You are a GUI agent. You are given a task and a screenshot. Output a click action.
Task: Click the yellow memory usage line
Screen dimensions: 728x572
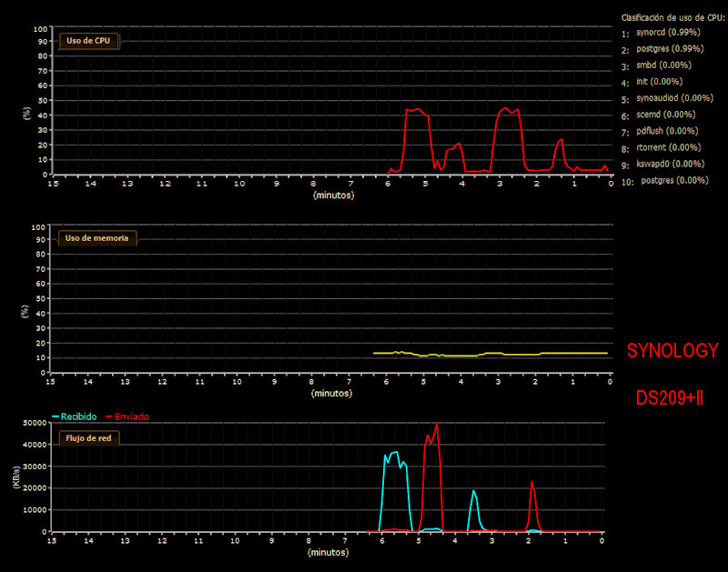490,354
